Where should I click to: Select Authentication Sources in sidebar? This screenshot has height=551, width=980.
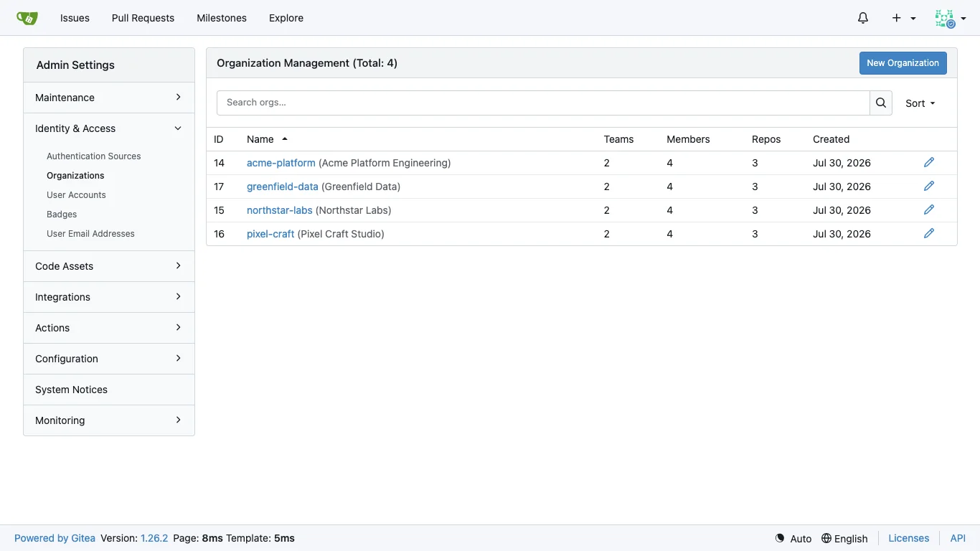coord(94,156)
